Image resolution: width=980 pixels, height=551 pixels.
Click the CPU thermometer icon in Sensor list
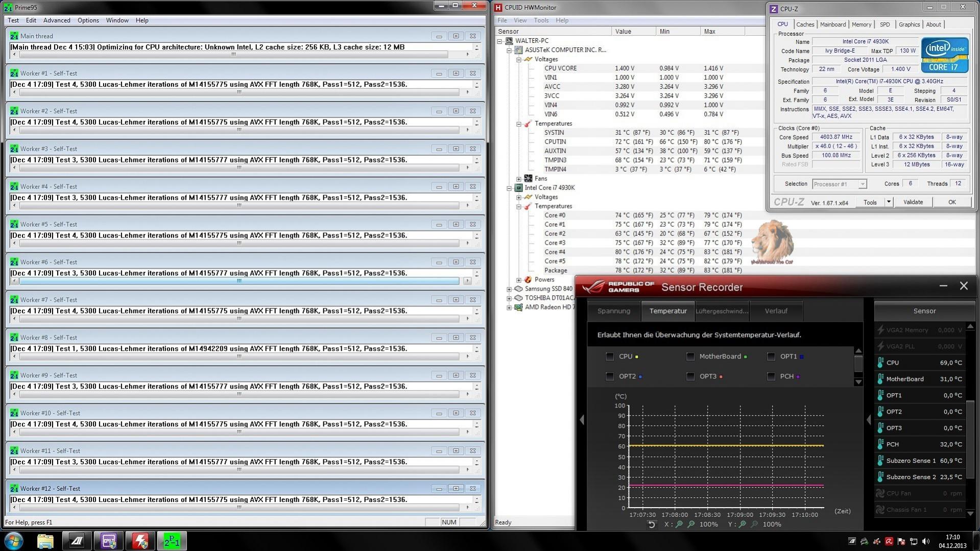click(x=880, y=363)
